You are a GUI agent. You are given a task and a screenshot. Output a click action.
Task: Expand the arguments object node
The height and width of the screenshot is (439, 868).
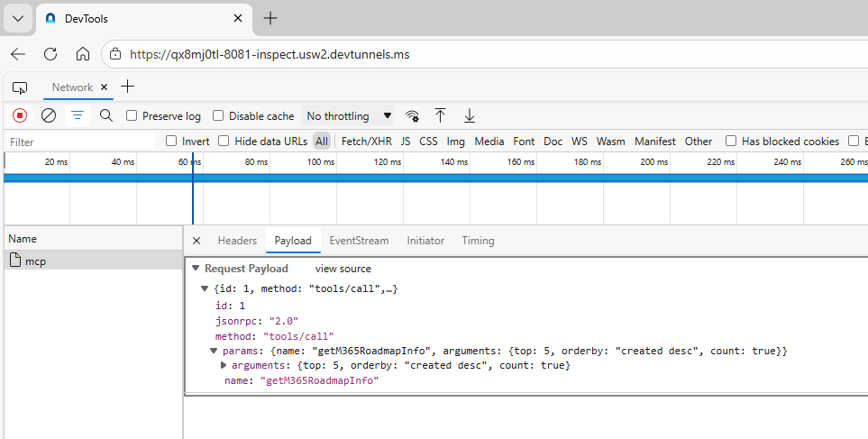pyautogui.click(x=224, y=365)
